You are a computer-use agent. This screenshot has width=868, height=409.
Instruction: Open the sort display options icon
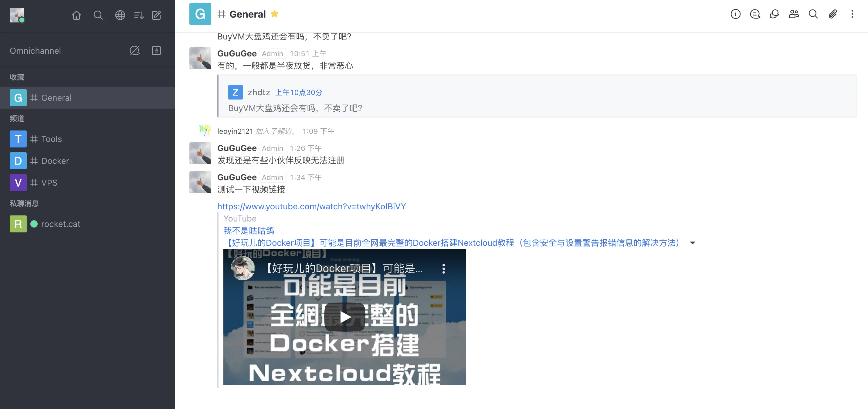[x=139, y=15]
